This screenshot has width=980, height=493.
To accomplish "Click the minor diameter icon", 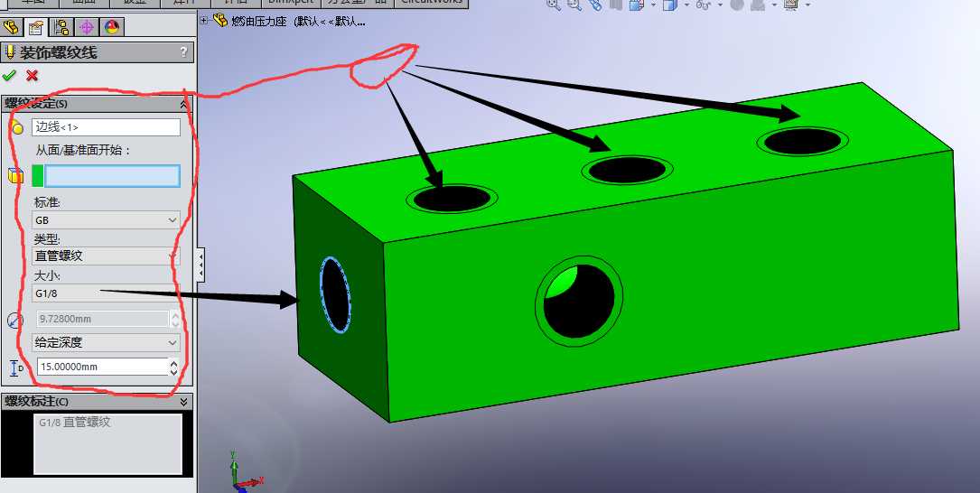I will [15, 320].
